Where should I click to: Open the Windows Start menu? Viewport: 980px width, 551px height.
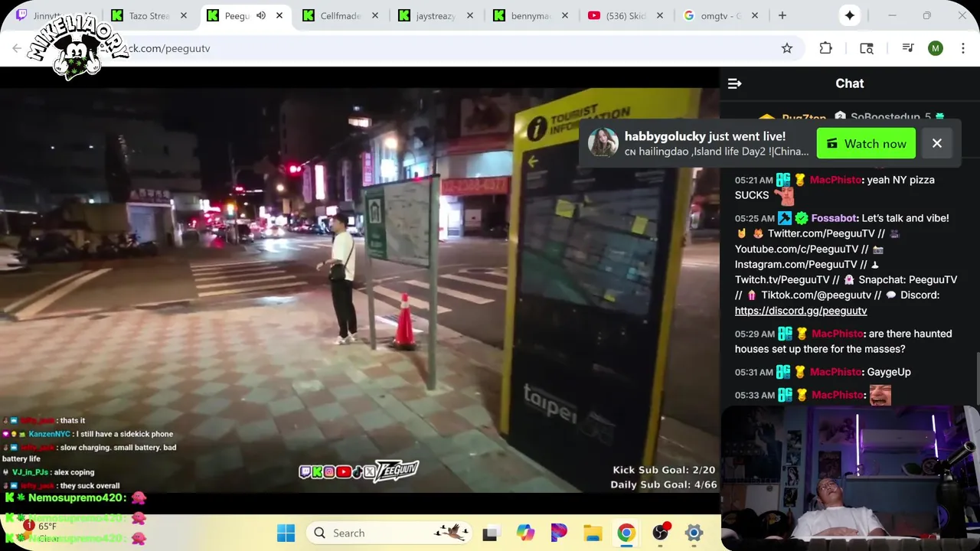pyautogui.click(x=286, y=533)
